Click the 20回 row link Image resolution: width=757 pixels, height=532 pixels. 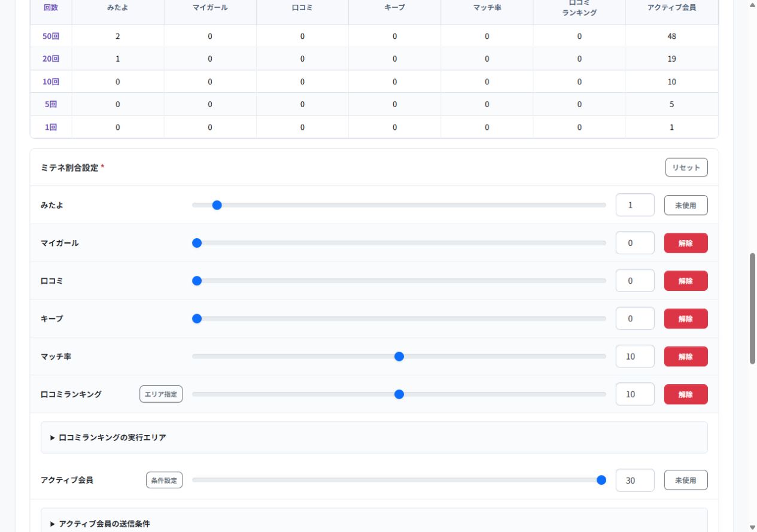coord(51,59)
